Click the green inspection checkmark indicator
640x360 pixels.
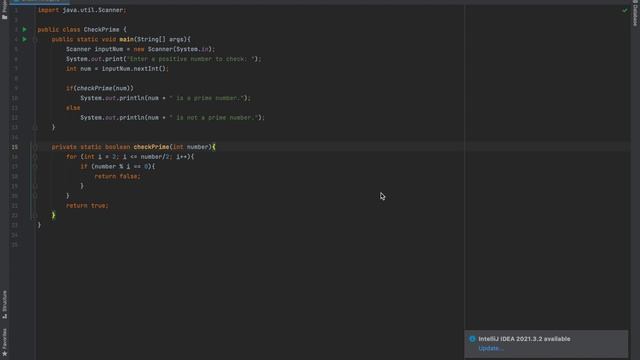624,10
